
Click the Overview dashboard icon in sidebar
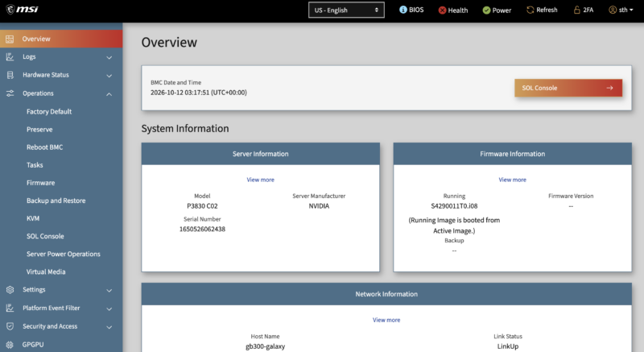pos(10,39)
